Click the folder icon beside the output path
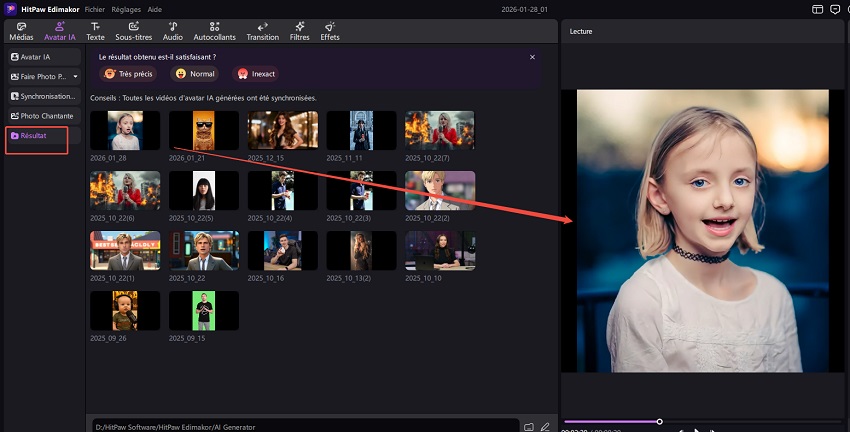Screen dimensions: 850x432 [x=529, y=426]
